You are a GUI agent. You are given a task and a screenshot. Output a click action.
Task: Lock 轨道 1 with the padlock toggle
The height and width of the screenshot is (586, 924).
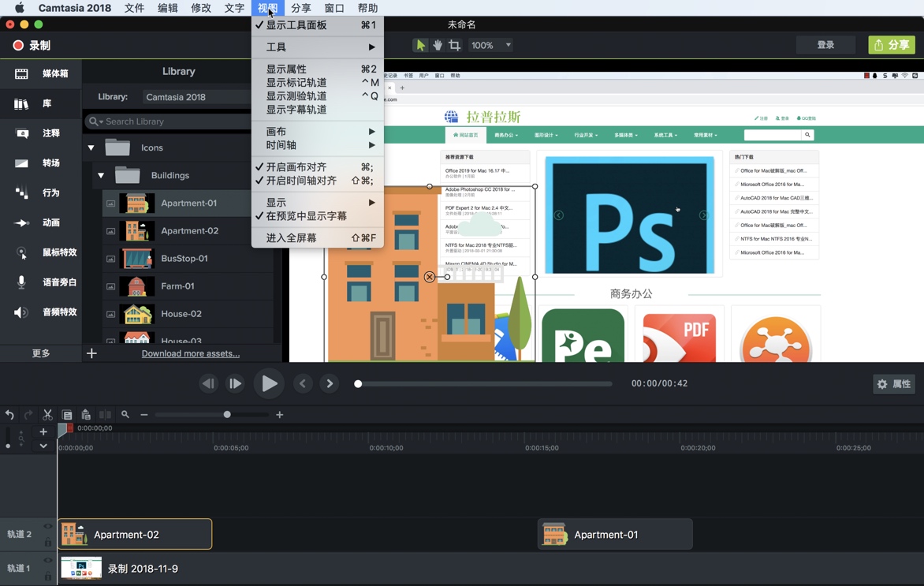point(47,574)
